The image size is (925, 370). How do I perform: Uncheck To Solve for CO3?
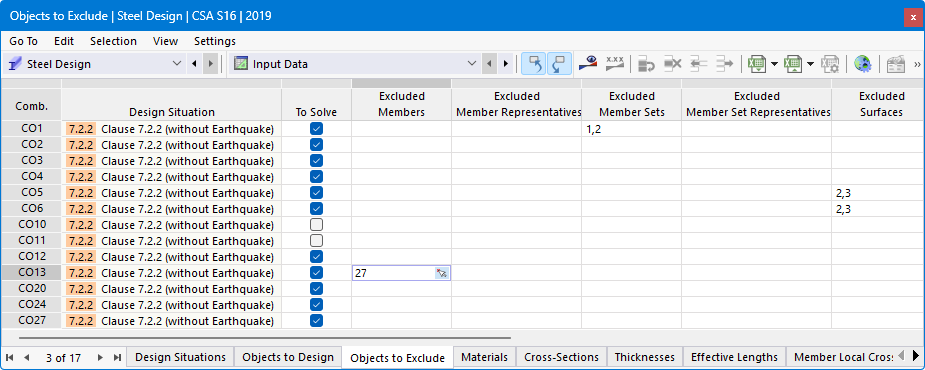(316, 161)
